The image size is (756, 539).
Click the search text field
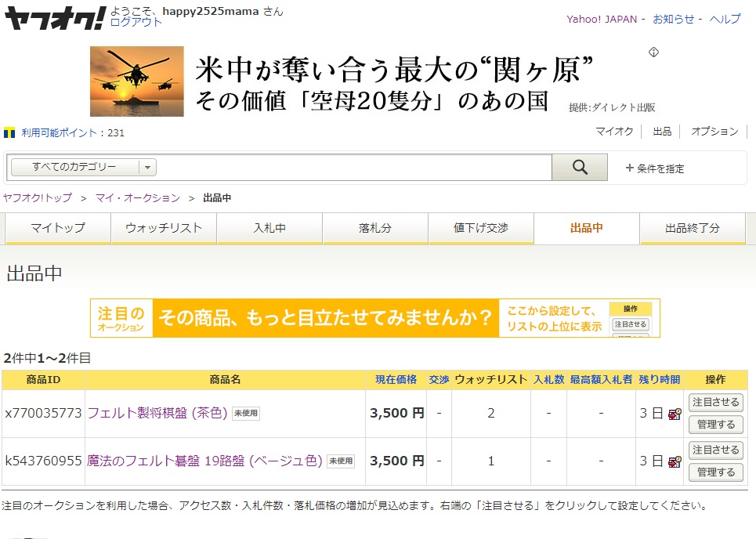(354, 168)
